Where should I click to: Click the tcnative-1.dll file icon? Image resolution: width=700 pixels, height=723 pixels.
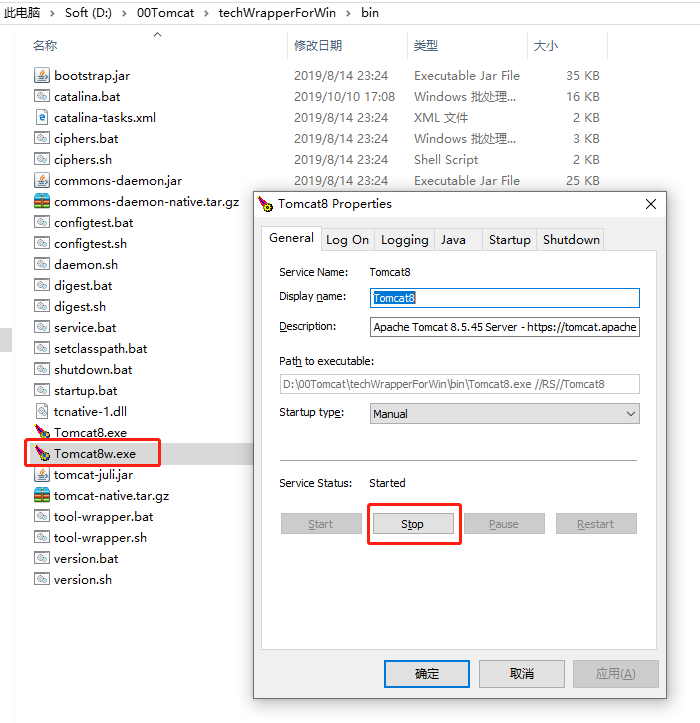(x=42, y=411)
